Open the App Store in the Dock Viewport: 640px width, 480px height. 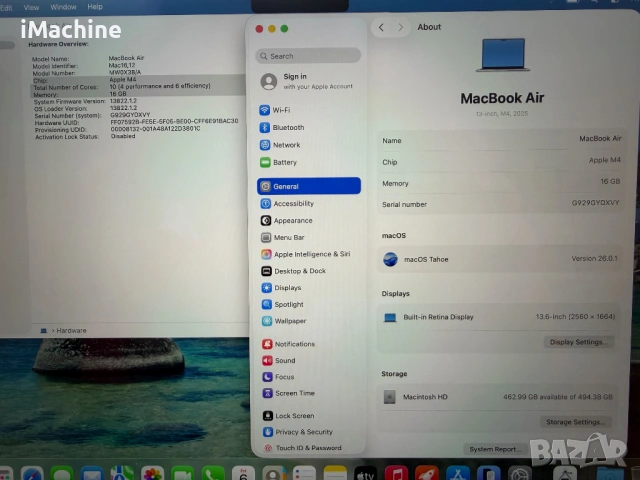point(458,474)
